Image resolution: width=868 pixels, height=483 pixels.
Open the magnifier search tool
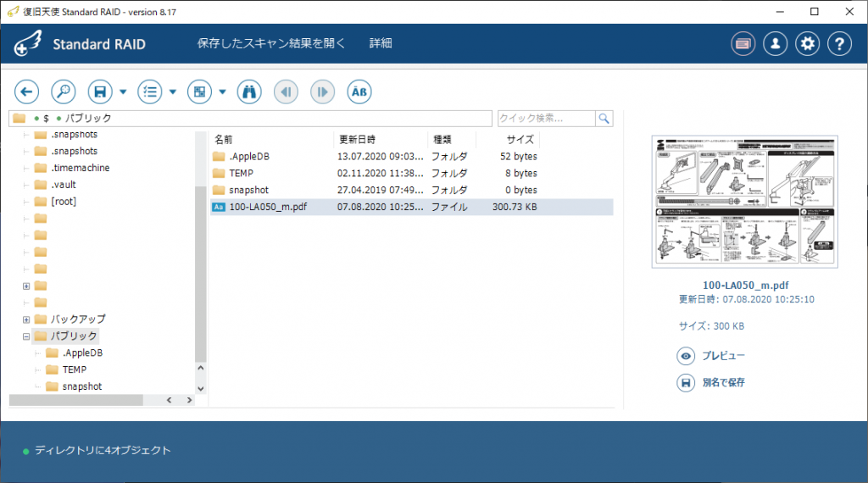pyautogui.click(x=64, y=92)
